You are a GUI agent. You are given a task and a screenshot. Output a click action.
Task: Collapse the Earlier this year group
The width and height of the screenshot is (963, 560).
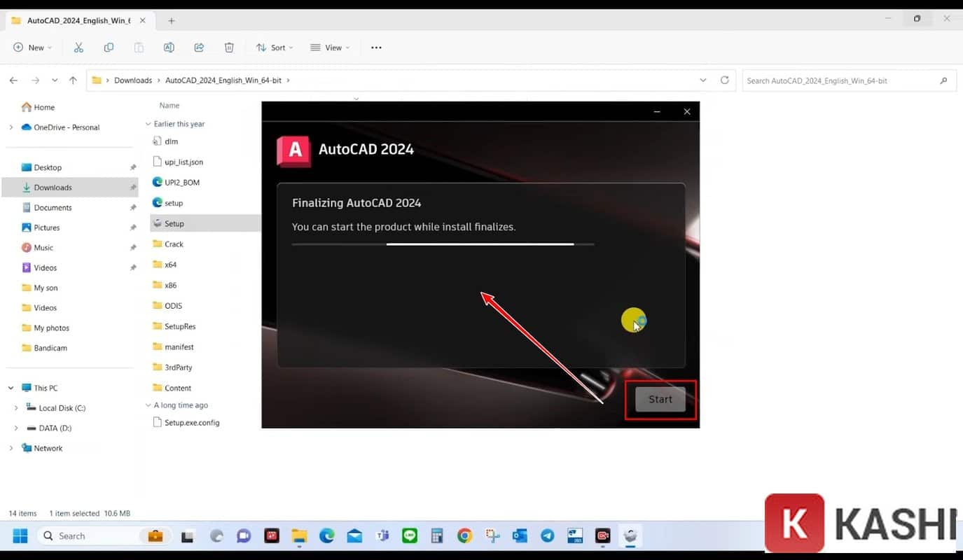(x=148, y=124)
